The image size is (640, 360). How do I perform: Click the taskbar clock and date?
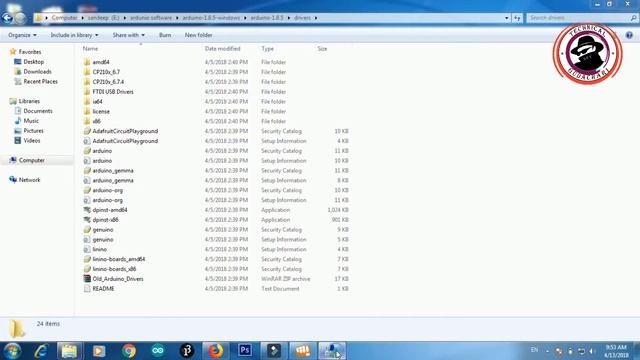click(x=616, y=351)
